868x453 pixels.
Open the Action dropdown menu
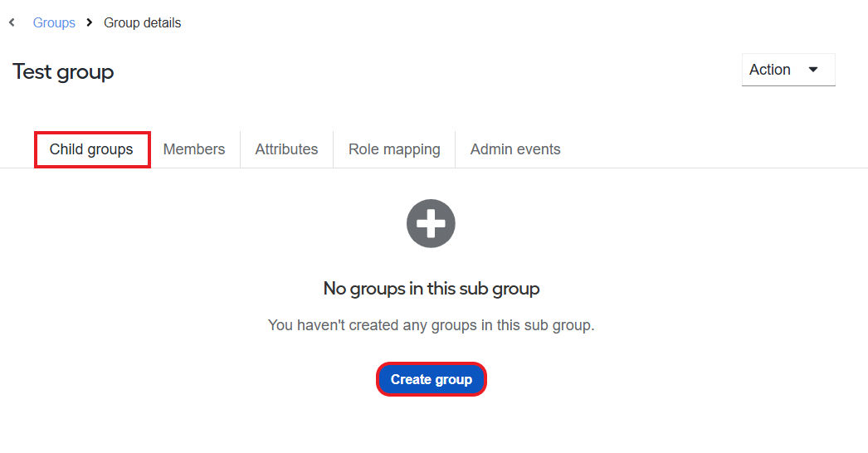click(788, 70)
